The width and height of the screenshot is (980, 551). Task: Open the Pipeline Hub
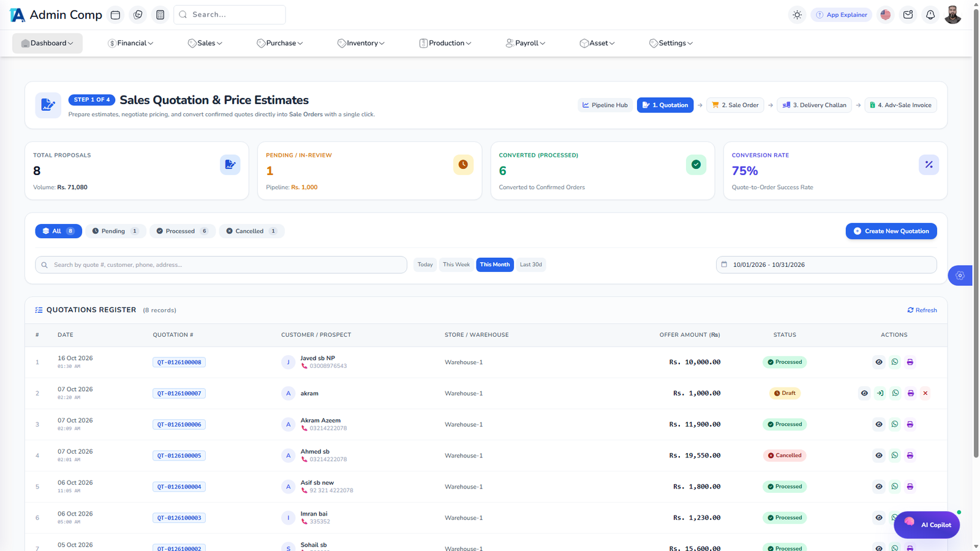(x=605, y=105)
